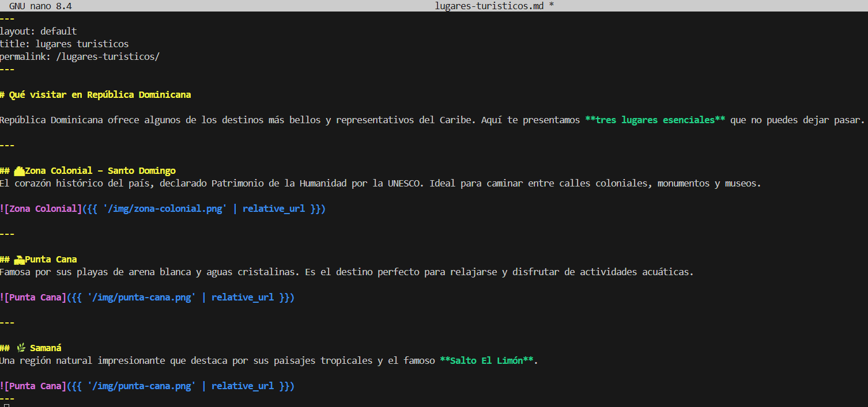This screenshot has height=407, width=868.
Task: Click the GNU nano 8.4 version label
Action: 40,6
